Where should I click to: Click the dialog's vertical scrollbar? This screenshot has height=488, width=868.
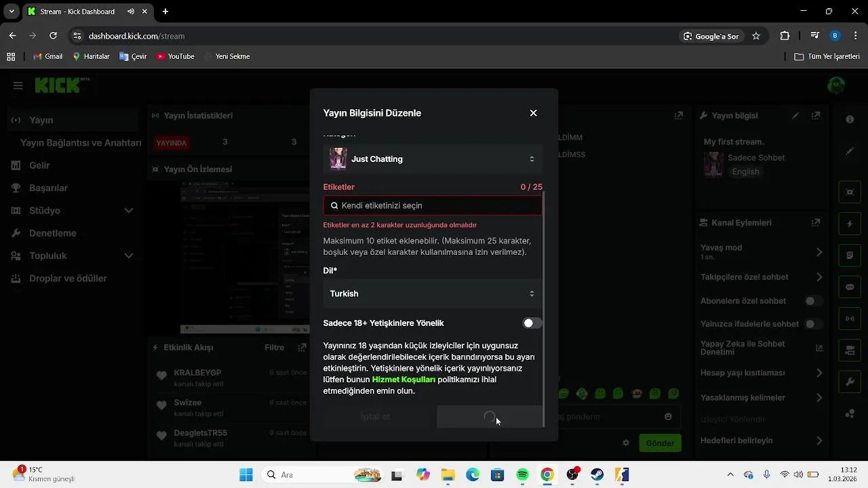544,308
